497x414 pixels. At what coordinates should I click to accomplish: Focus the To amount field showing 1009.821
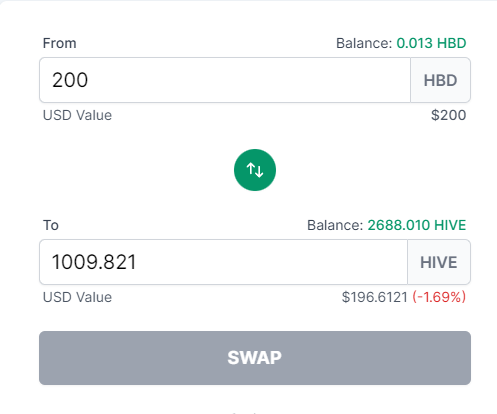tap(223, 262)
